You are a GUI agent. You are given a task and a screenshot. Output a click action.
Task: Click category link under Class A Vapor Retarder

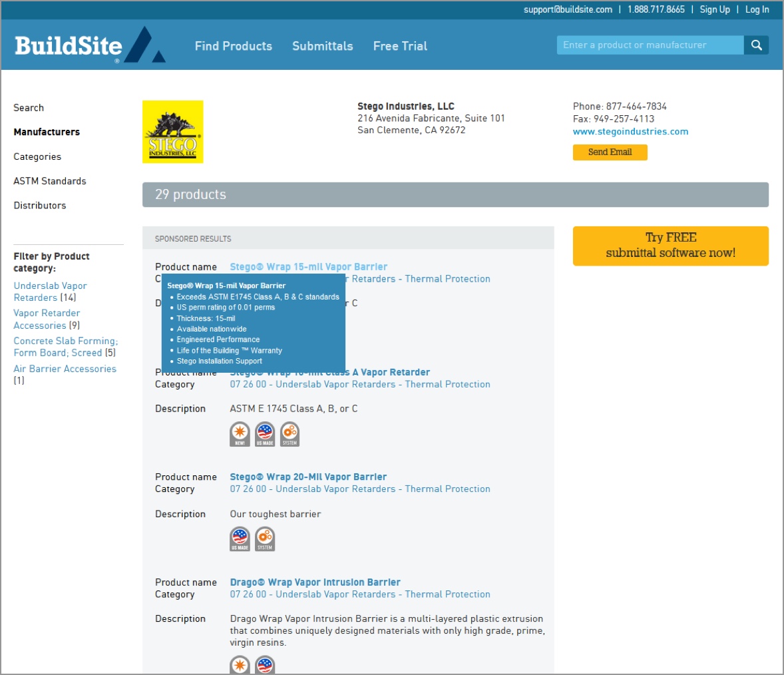tap(360, 384)
